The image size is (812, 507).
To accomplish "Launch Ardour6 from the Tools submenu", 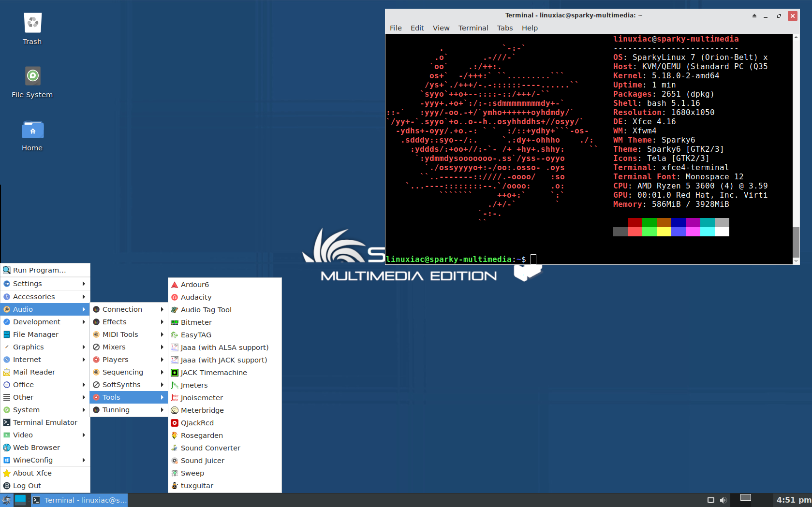I will [225, 285].
